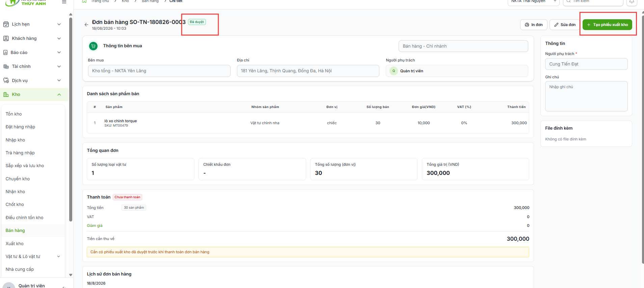Click the Chưa thanh toán status tag

[x=127, y=197]
